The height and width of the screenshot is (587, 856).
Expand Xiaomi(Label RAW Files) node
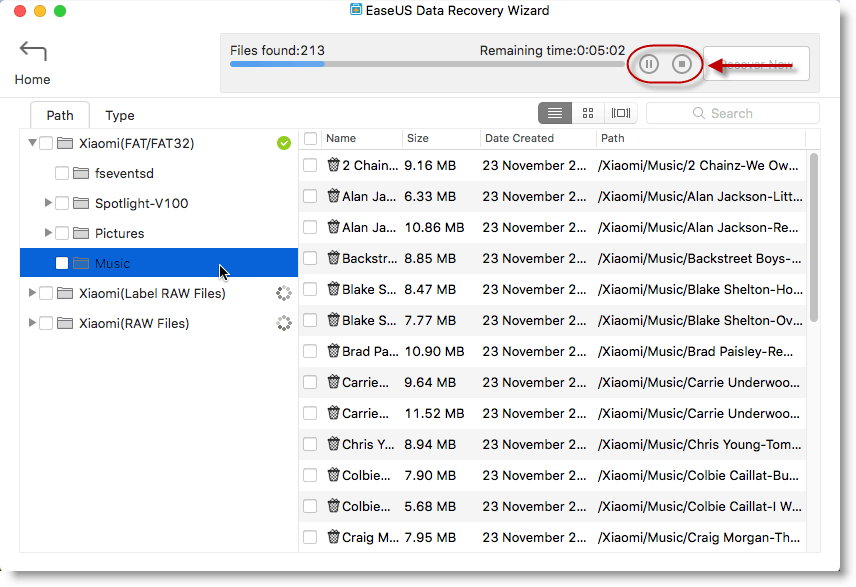[x=32, y=293]
